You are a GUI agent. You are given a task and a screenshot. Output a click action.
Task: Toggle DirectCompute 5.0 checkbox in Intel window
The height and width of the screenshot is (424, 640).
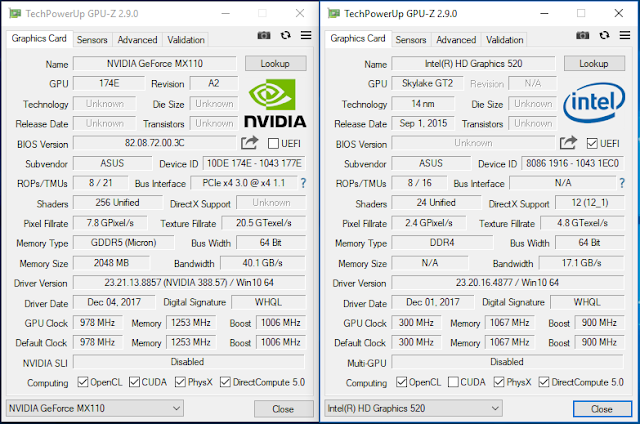click(x=544, y=382)
